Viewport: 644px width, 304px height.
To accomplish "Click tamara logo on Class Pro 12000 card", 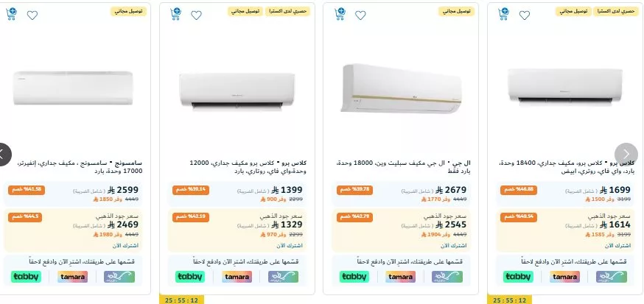I will tap(237, 277).
